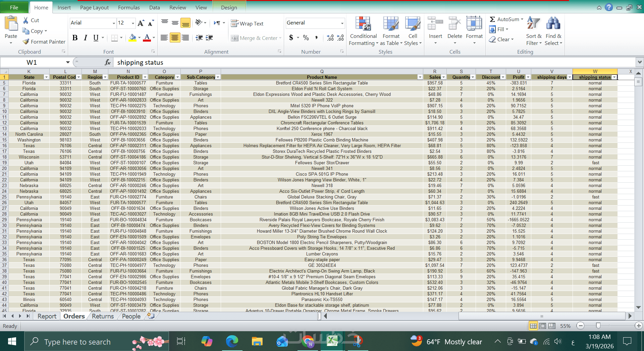644x351 pixels.
Task: Switch to the Insert ribbon tab
Action: click(64, 7)
